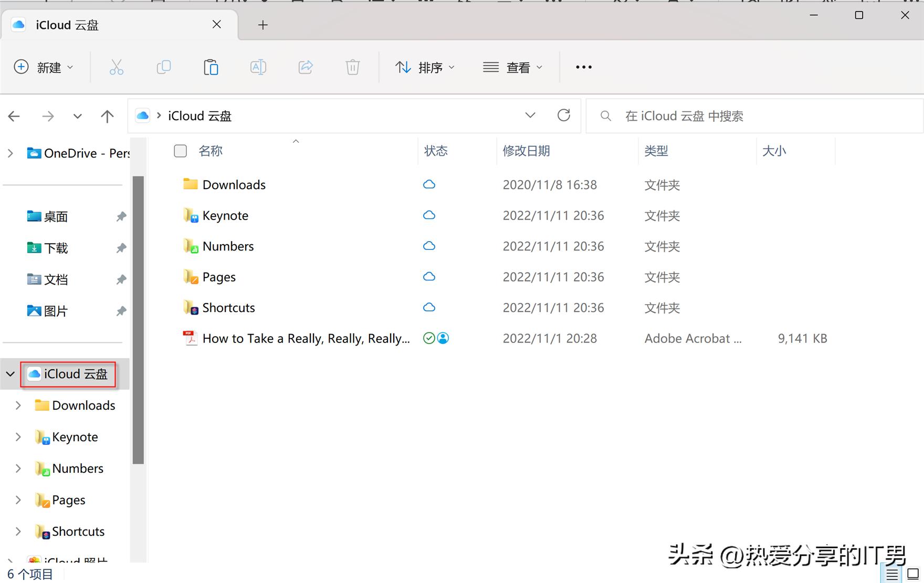Image resolution: width=924 pixels, height=583 pixels.
Task: Expand the Downloads folder in the sidebar
Action: coord(17,405)
